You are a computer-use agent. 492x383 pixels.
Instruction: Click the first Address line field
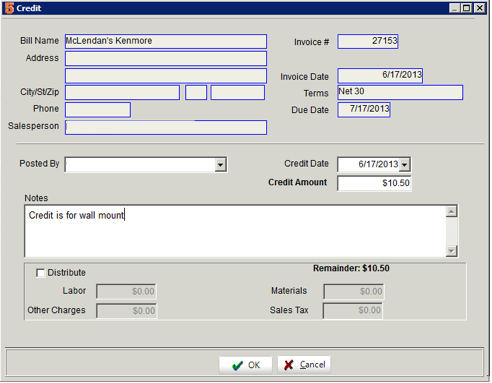point(166,58)
